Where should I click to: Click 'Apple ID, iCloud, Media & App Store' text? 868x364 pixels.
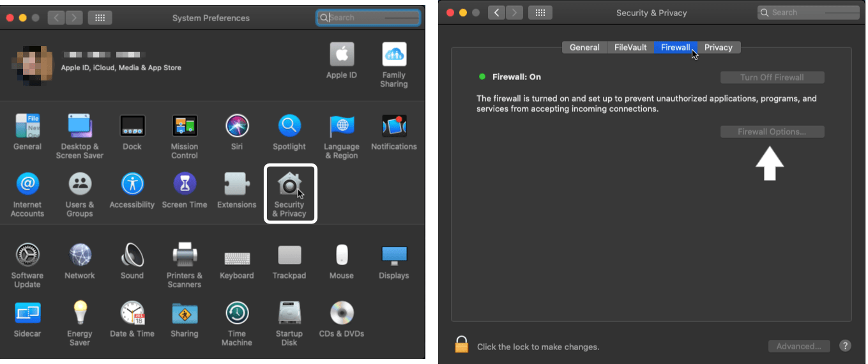(x=121, y=68)
